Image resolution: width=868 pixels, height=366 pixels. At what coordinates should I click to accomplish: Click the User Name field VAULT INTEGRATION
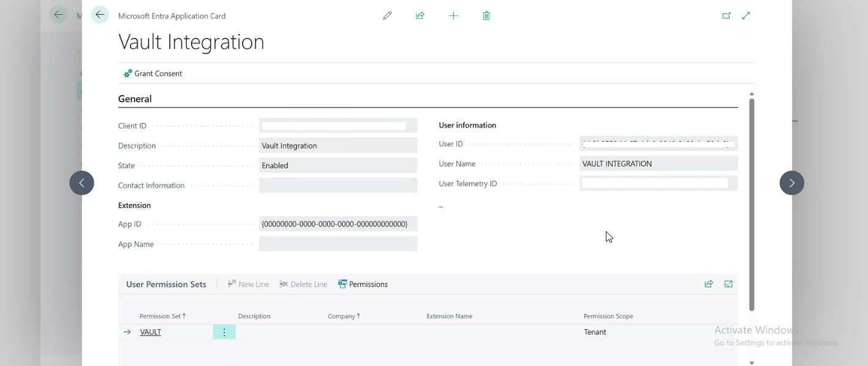coord(659,164)
